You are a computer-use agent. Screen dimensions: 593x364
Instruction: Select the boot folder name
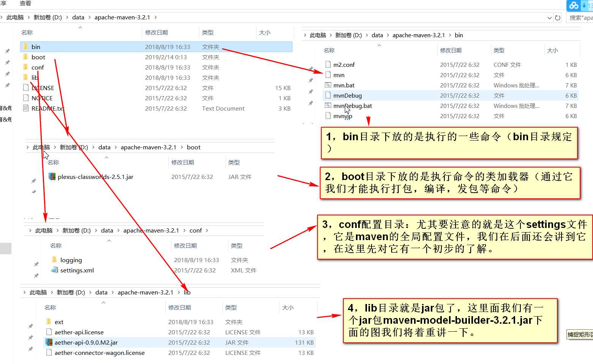click(x=38, y=57)
